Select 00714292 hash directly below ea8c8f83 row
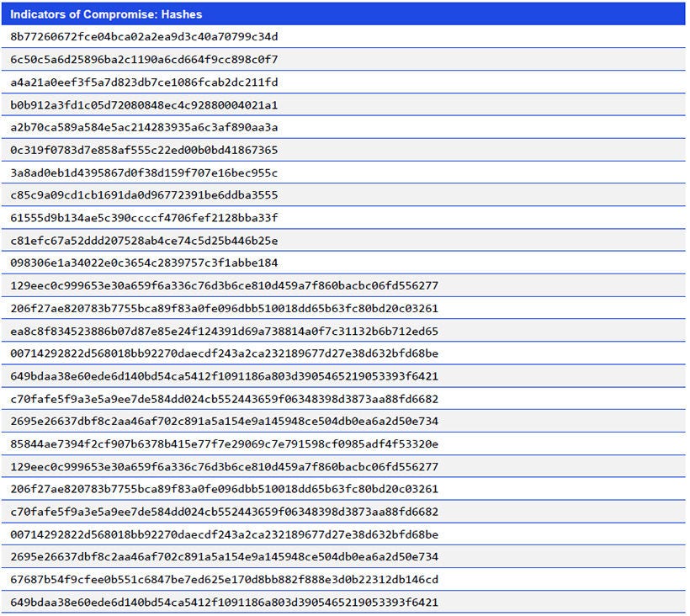 (x=225, y=353)
